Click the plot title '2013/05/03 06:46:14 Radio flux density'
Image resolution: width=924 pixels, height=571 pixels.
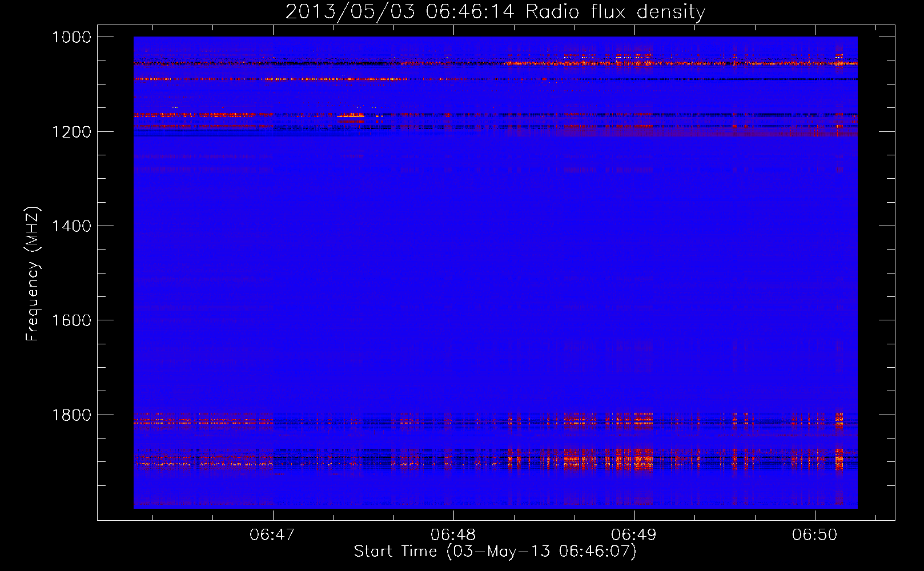pyautogui.click(x=496, y=12)
